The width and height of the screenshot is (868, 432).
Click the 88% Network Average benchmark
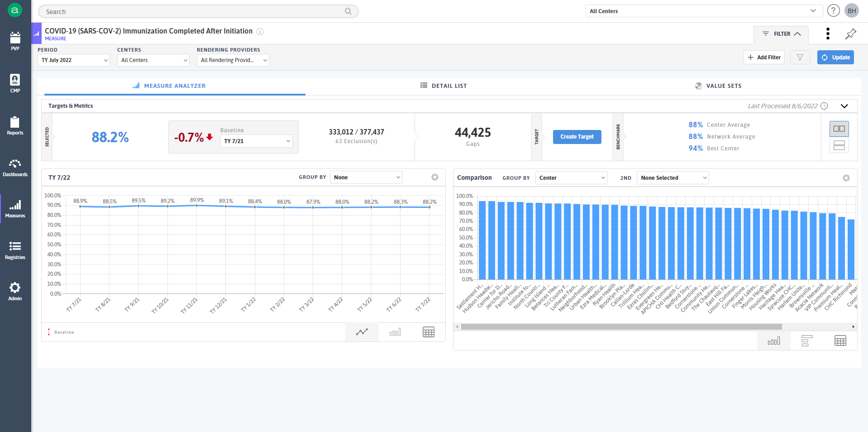click(722, 137)
